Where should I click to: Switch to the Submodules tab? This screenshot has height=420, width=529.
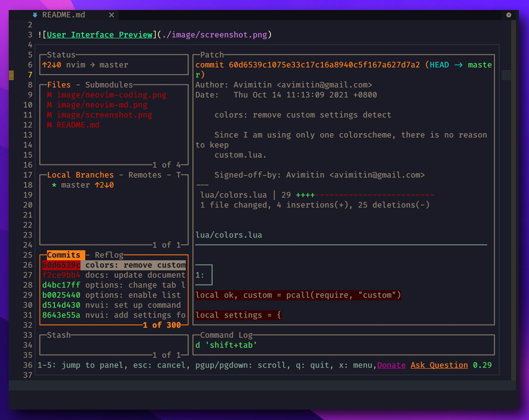tap(109, 85)
